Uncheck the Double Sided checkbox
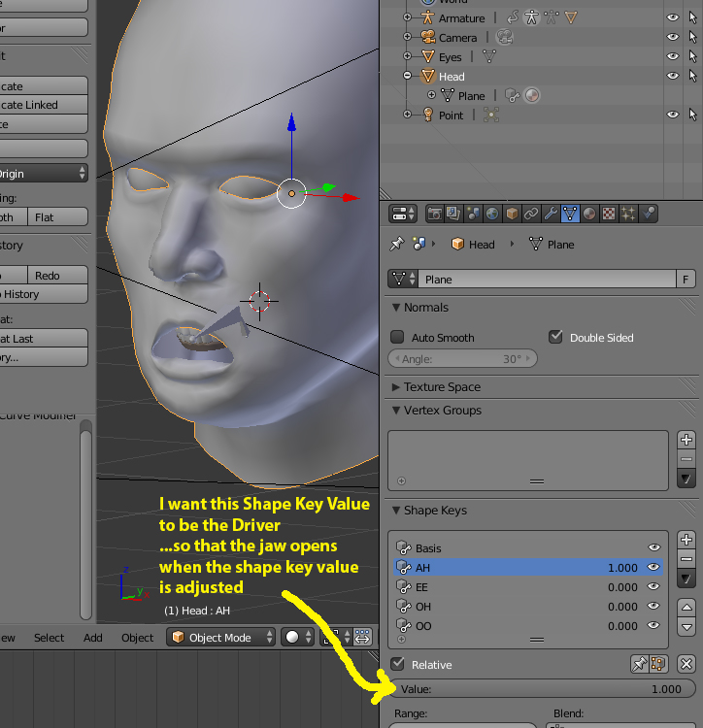 [x=555, y=337]
